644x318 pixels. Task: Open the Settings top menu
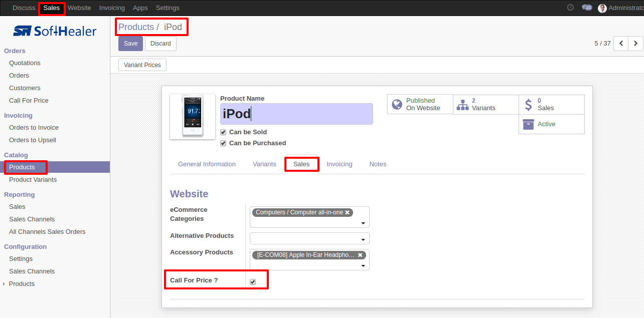click(x=168, y=8)
